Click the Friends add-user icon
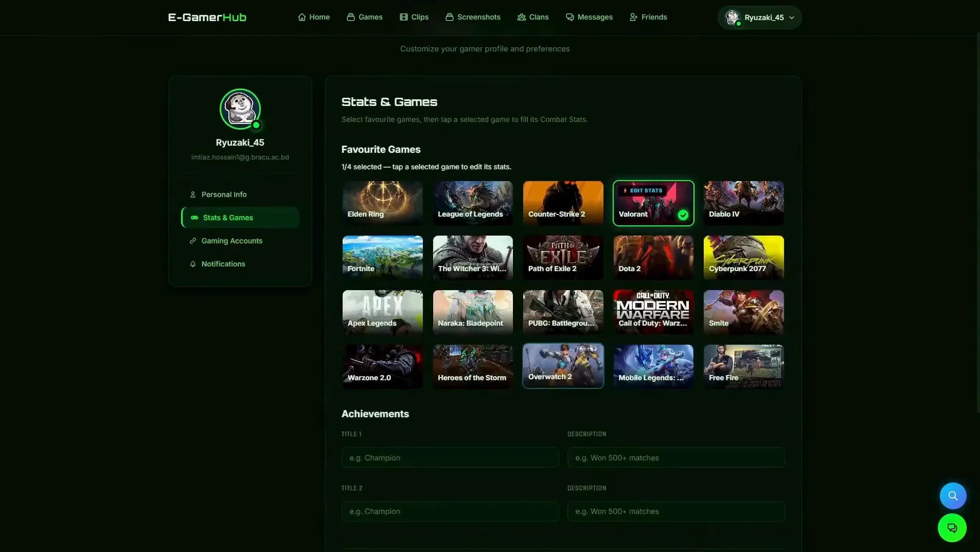980x552 pixels. [x=634, y=17]
